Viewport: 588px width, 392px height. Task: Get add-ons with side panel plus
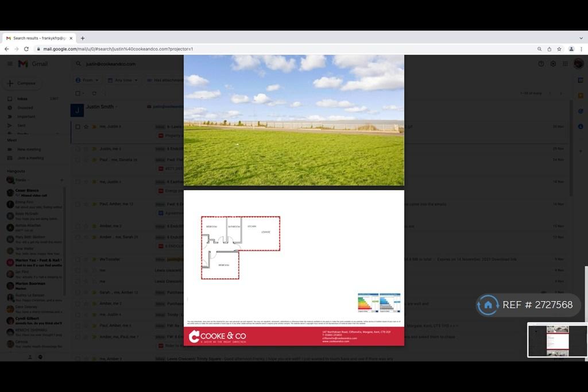tap(581, 151)
